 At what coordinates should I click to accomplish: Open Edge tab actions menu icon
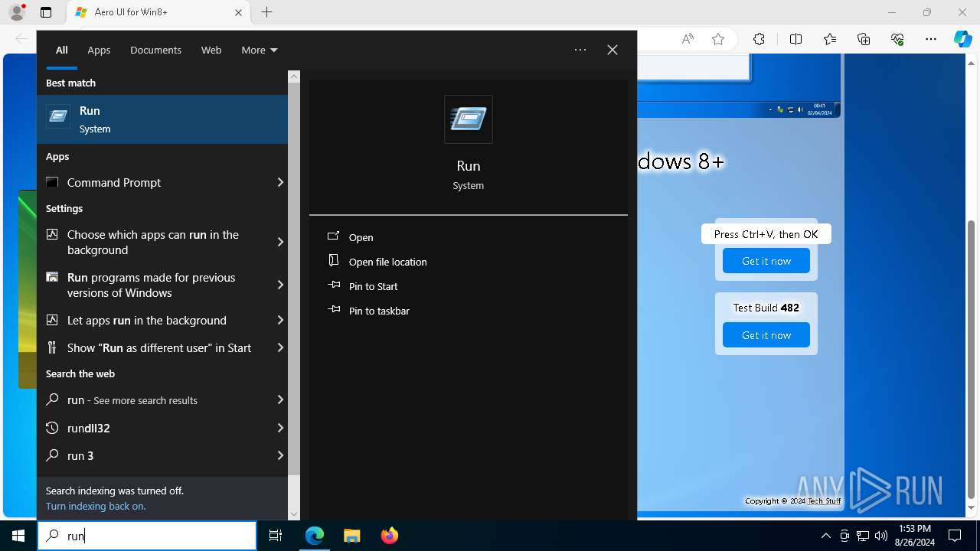tap(46, 12)
